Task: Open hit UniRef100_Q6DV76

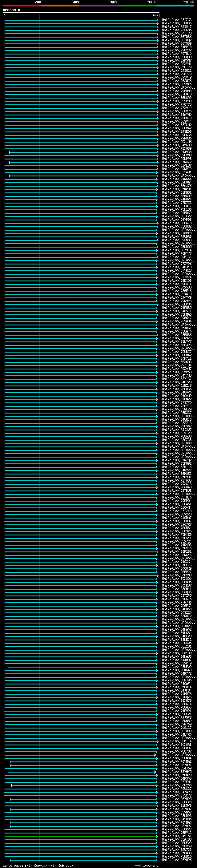Action: click(176, 111)
